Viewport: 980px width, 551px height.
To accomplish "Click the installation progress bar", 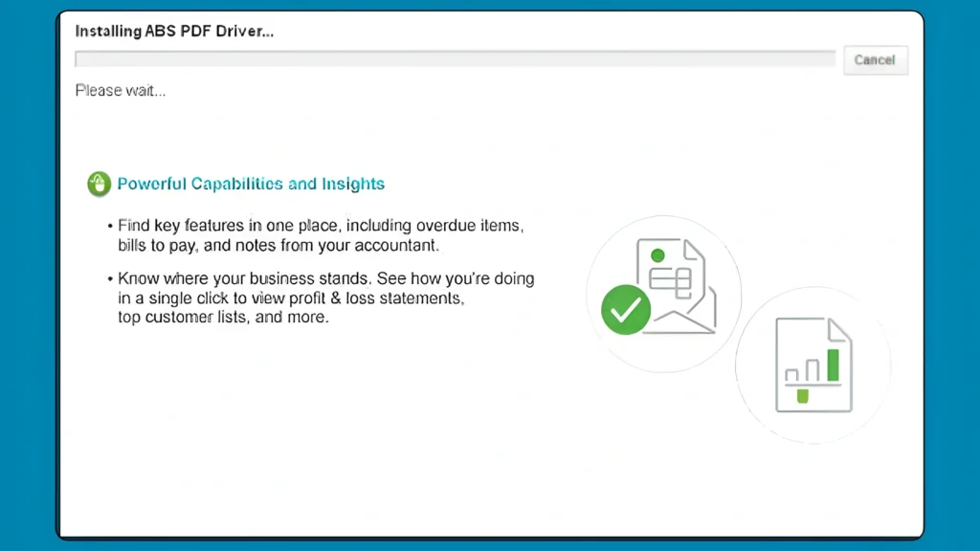I will 455,58.
